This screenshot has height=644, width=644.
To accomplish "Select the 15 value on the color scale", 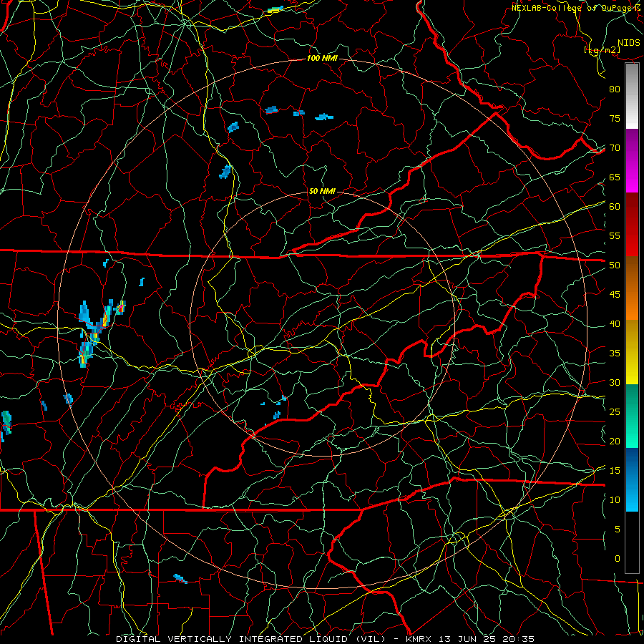I will click(615, 471).
